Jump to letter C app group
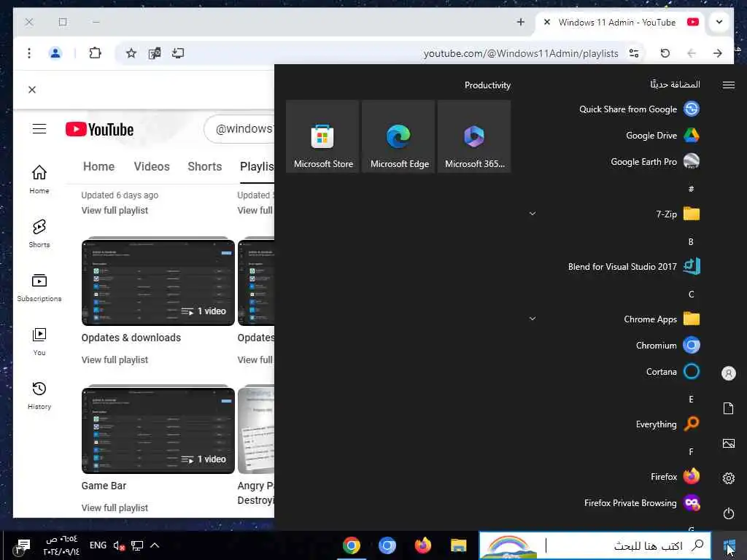Image resolution: width=747 pixels, height=560 pixels. pyautogui.click(x=691, y=295)
